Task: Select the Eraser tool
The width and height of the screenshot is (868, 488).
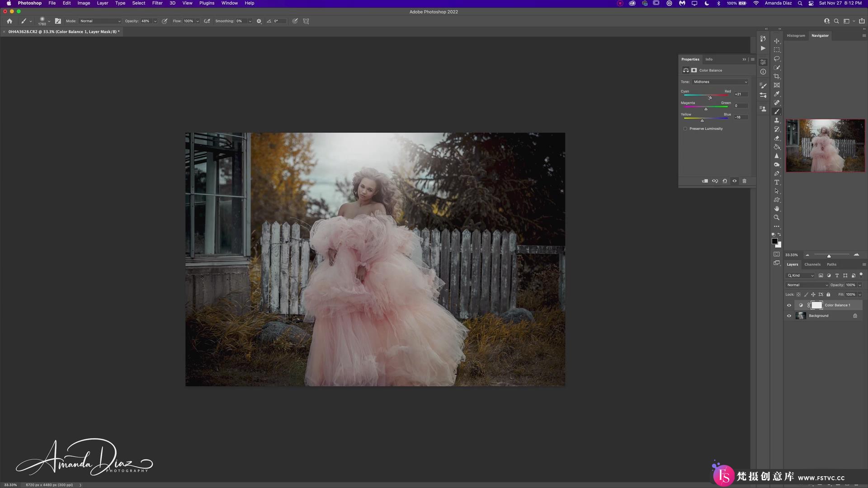Action: pyautogui.click(x=777, y=138)
